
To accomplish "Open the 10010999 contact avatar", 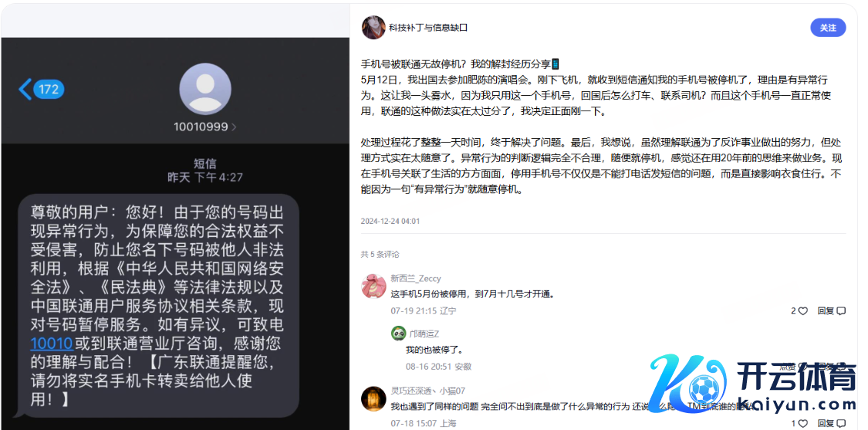I will (x=205, y=90).
